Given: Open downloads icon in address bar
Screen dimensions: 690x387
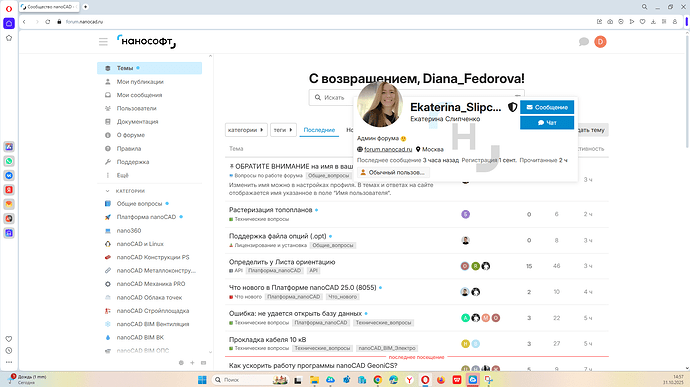Looking at the screenshot, I should pos(653,22).
